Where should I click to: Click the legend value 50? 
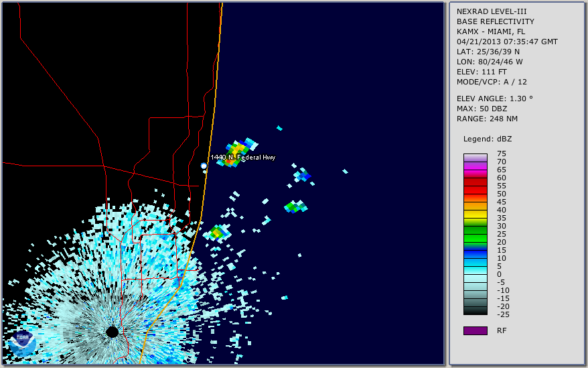[502, 194]
